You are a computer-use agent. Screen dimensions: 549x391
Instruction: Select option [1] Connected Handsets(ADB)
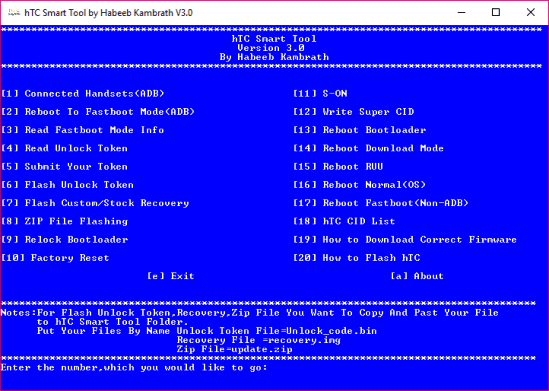(83, 93)
